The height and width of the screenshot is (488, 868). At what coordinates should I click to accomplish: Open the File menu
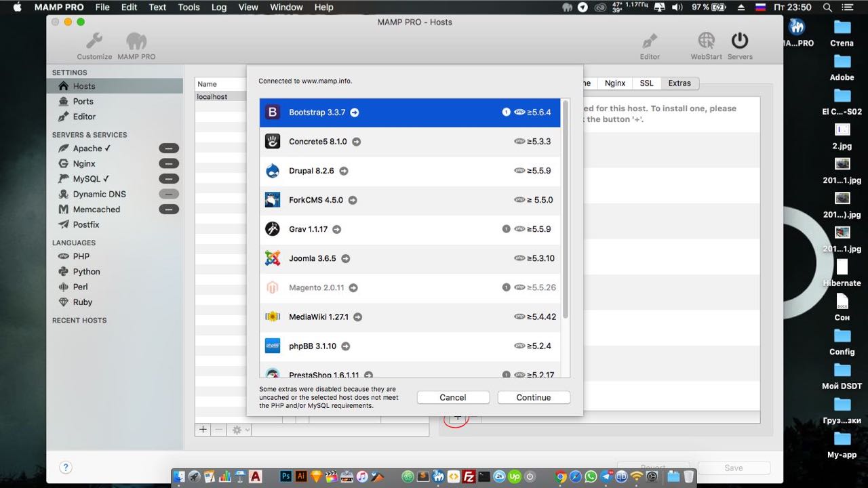[102, 7]
